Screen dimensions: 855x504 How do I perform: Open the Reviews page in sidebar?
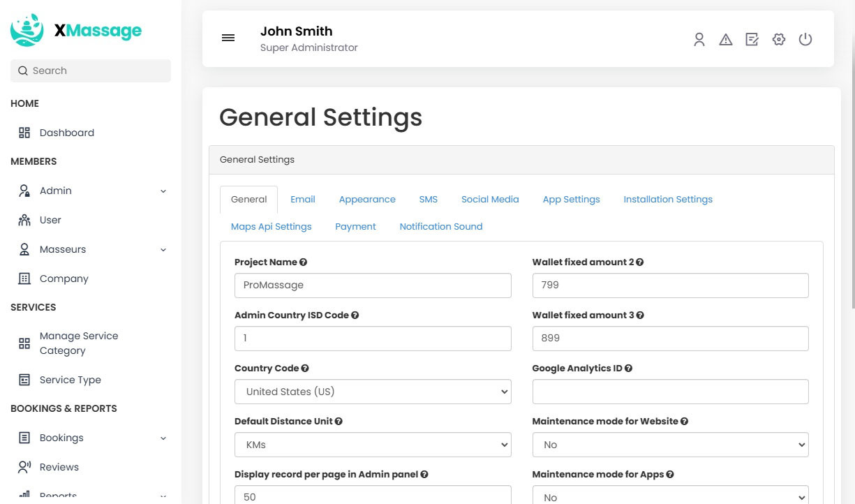59,467
